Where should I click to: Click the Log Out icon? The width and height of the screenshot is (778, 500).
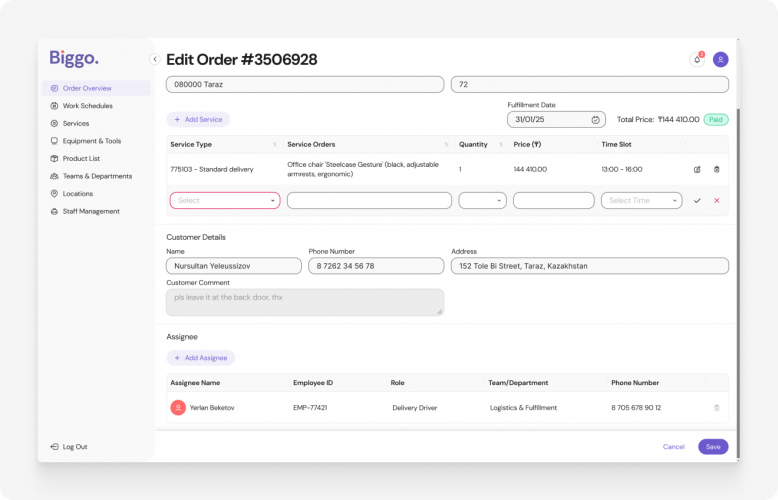click(54, 447)
